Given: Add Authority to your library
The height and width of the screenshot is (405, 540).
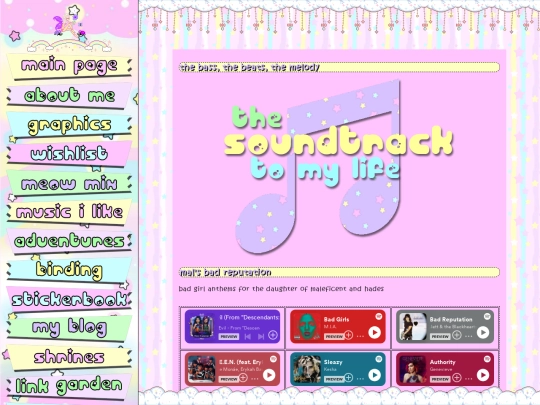Looking at the screenshot, I should point(457,378).
